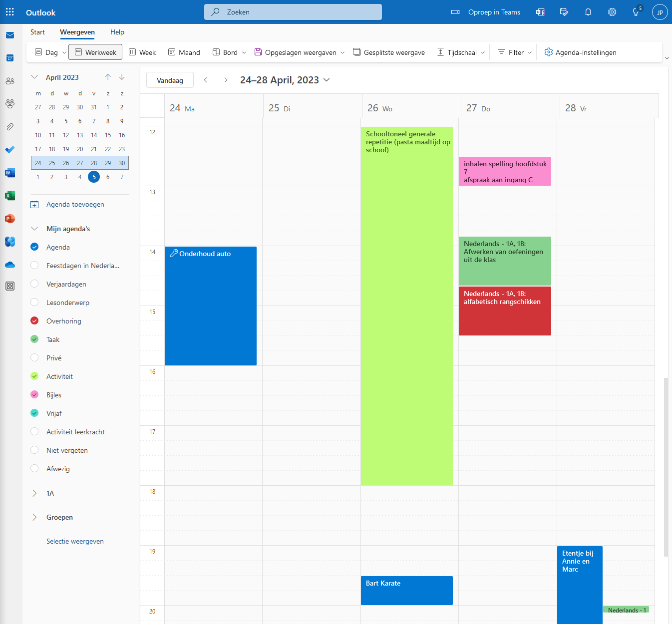Open the Tijdschaal dropdown

(461, 52)
